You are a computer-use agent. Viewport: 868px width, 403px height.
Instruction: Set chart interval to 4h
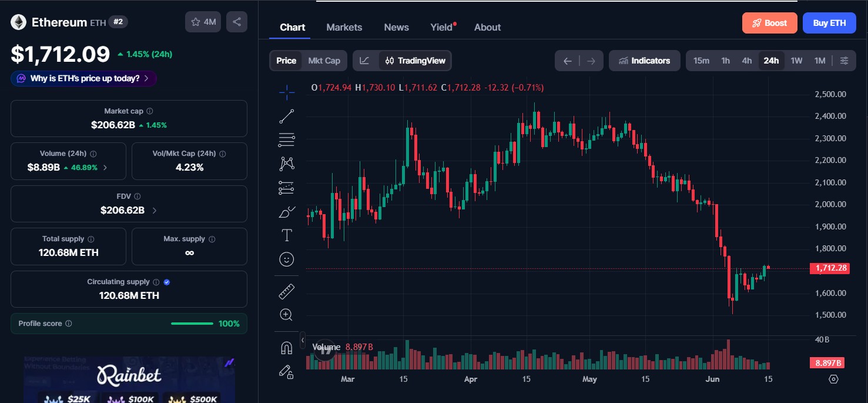[747, 61]
